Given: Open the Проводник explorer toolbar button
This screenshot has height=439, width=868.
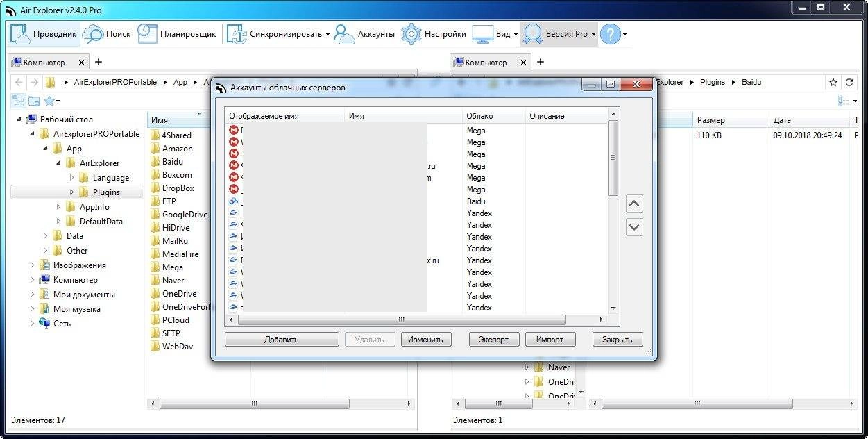Looking at the screenshot, I should click(43, 33).
